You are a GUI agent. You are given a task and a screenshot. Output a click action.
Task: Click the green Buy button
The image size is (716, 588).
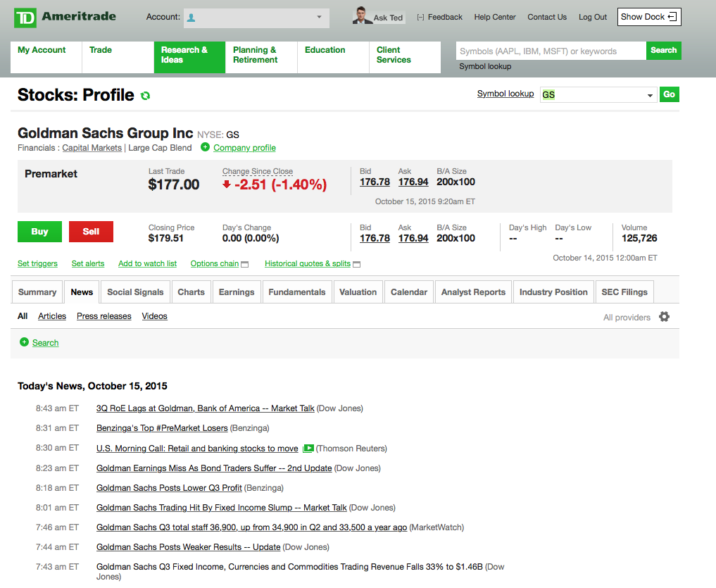[x=39, y=232]
